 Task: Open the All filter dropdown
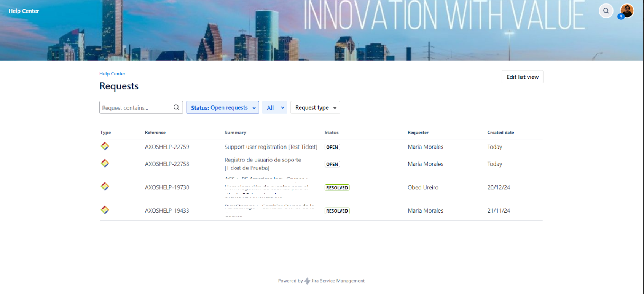274,108
